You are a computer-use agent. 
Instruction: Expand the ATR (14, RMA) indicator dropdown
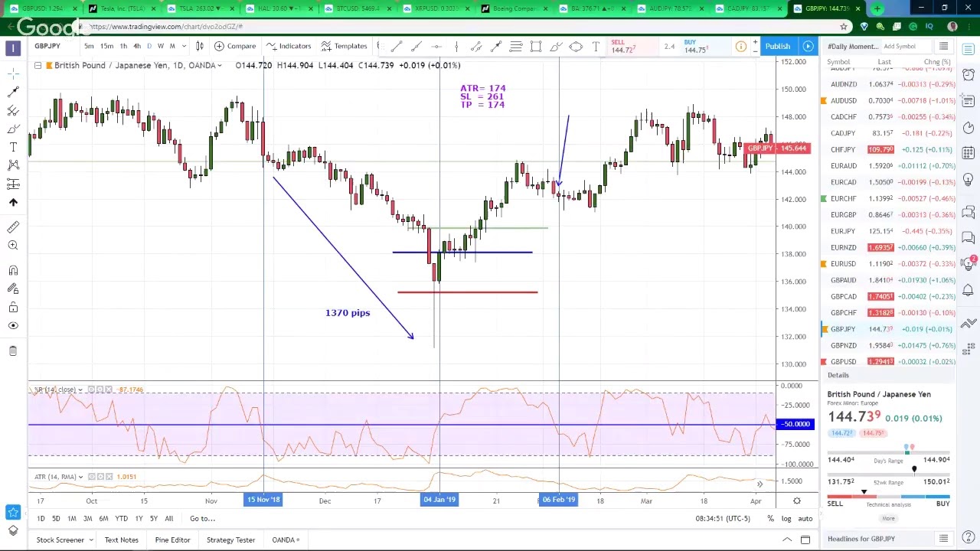pyautogui.click(x=80, y=477)
